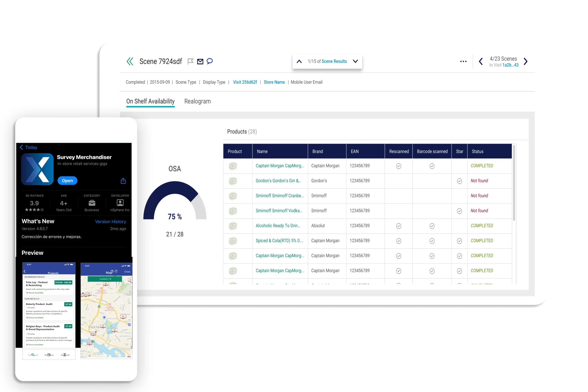The image size is (588, 392).
Task: Toggle Star check for Gordon's Gin row
Action: (459, 181)
